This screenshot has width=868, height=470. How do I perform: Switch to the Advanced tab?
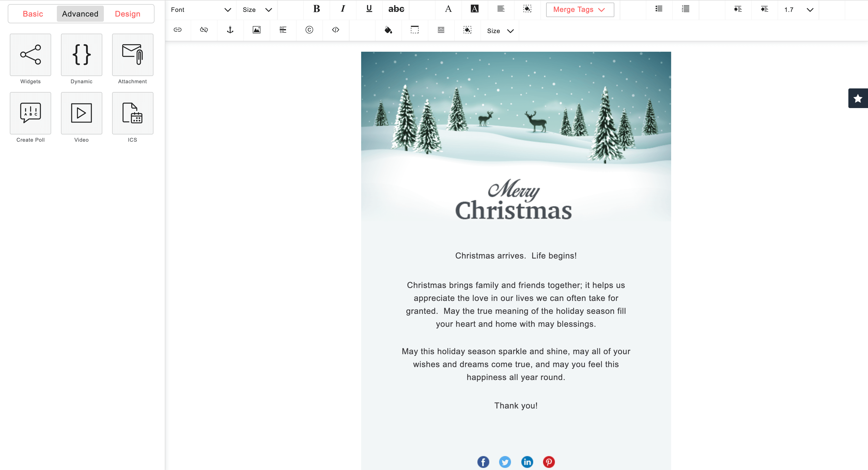pos(80,14)
